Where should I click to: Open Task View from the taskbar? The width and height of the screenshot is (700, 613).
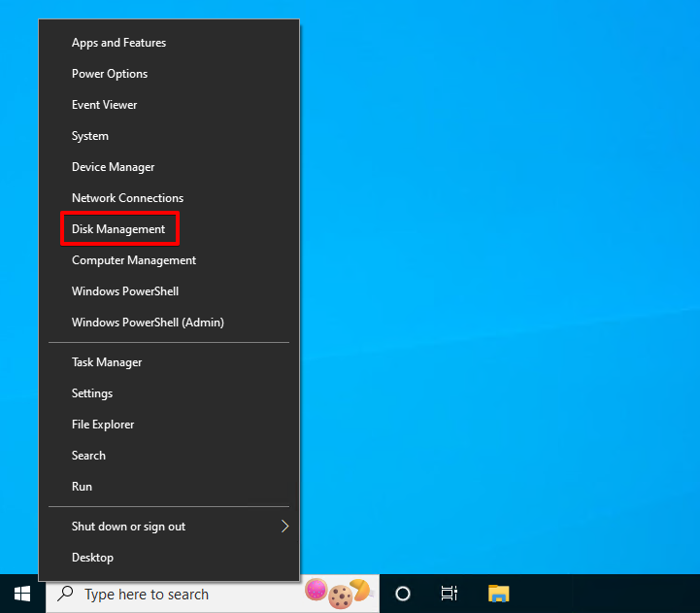tap(450, 594)
